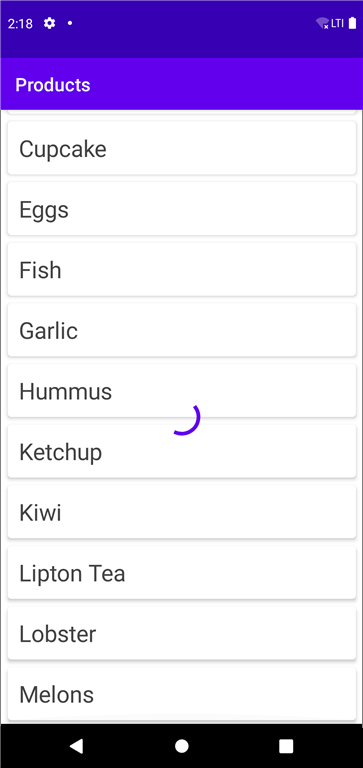The height and width of the screenshot is (768, 363).
Task: Tap the 2:18 clock in status bar
Action: pyautogui.click(x=20, y=24)
